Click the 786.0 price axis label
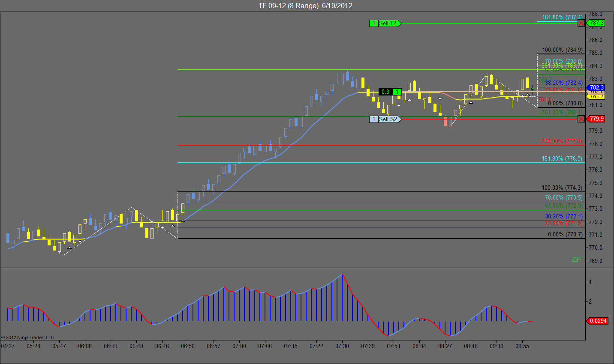614x364 pixels. click(x=596, y=40)
